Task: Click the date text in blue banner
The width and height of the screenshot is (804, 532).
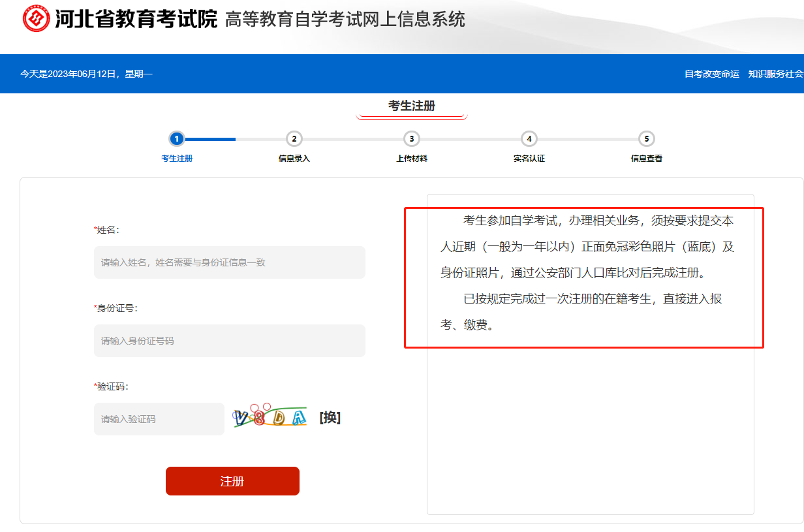Action: pyautogui.click(x=86, y=74)
